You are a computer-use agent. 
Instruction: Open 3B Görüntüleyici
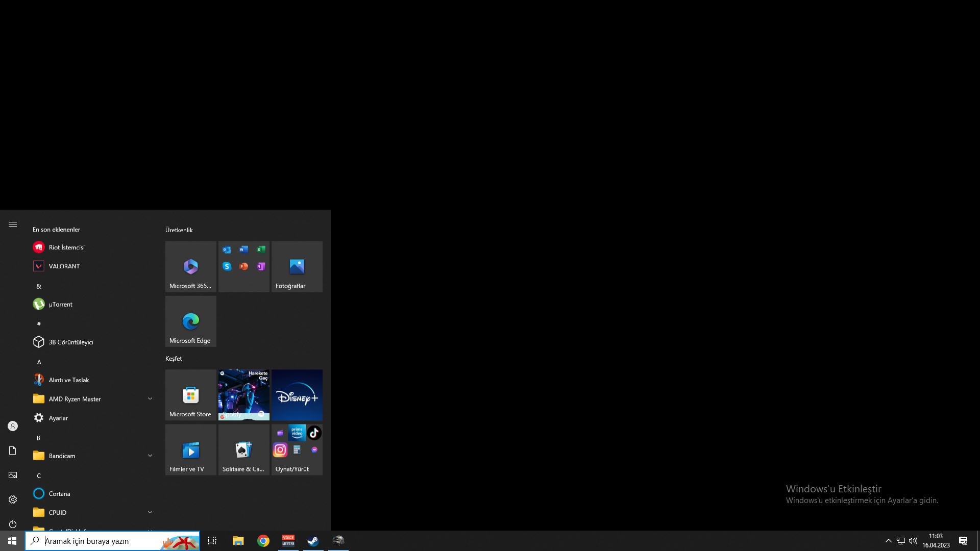pyautogui.click(x=92, y=342)
